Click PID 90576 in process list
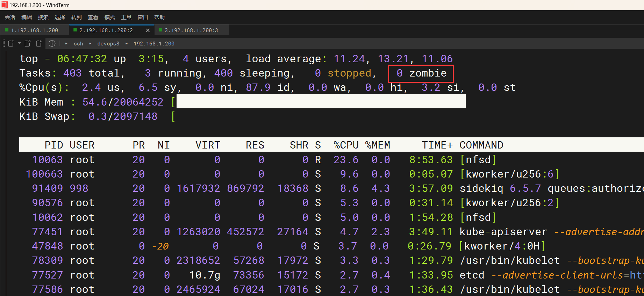 pos(48,203)
